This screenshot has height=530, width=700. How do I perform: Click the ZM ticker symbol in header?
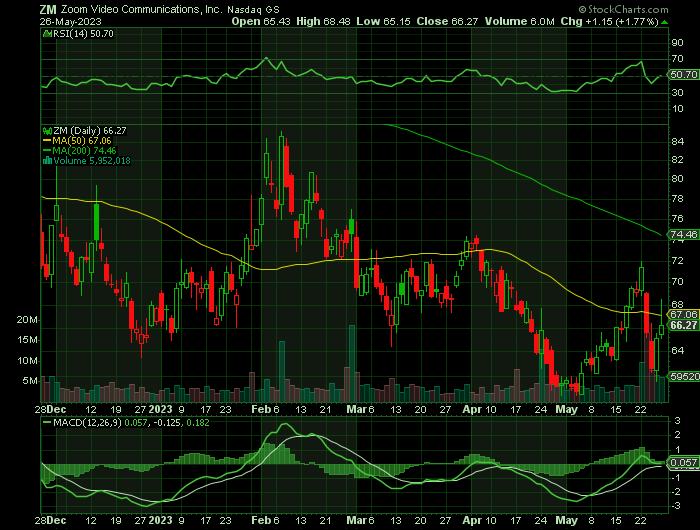tap(48, 9)
